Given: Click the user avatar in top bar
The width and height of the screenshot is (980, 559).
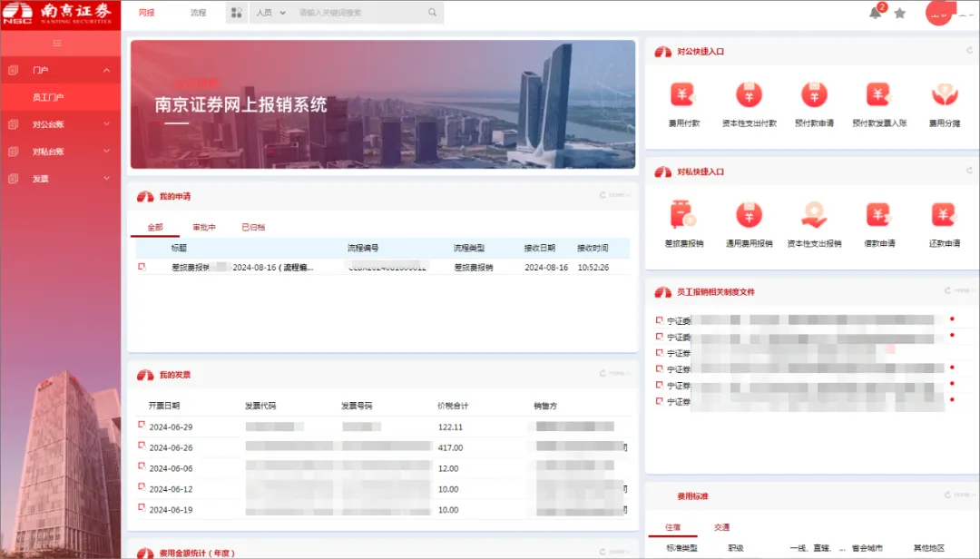Looking at the screenshot, I should click(938, 13).
